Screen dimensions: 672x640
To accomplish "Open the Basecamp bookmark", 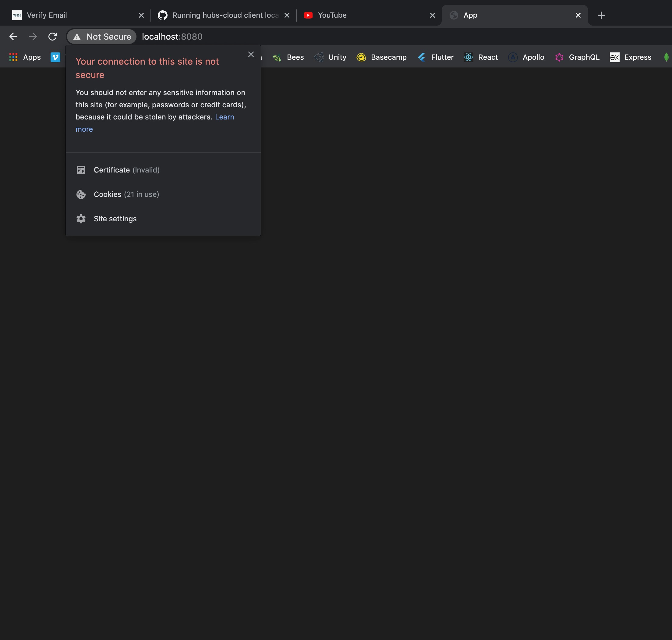I will (381, 57).
